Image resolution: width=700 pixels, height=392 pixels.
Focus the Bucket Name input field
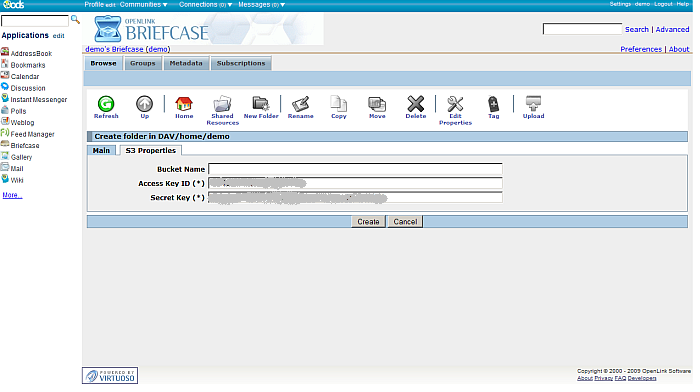tap(355, 169)
